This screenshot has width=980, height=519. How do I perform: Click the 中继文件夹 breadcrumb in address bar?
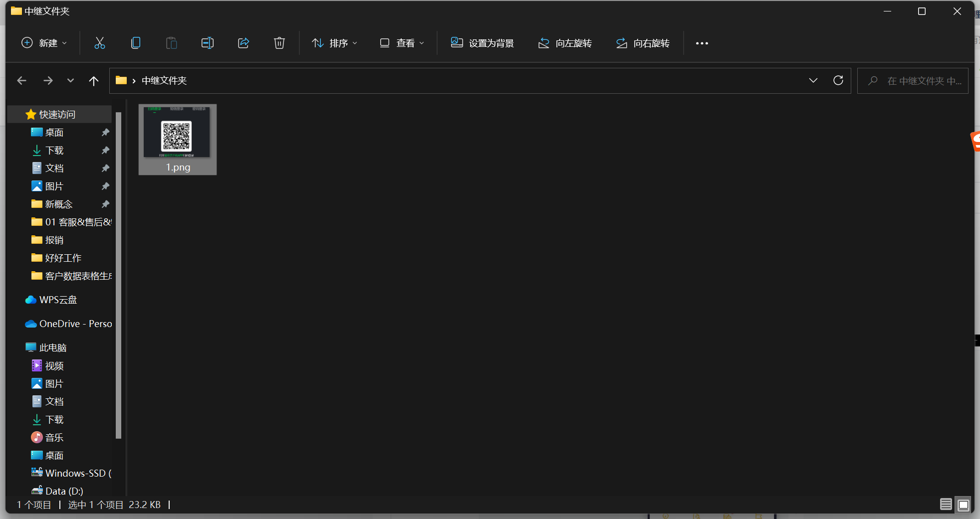point(164,81)
